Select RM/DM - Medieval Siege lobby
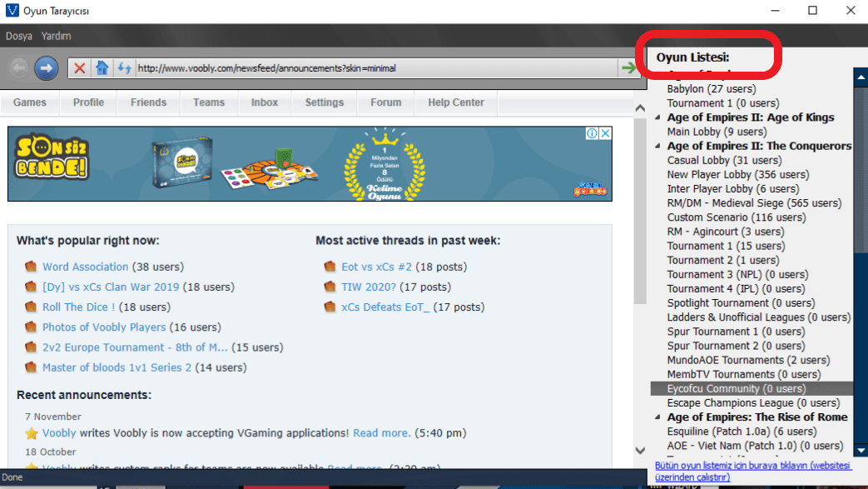The width and height of the screenshot is (868, 489). (x=754, y=203)
